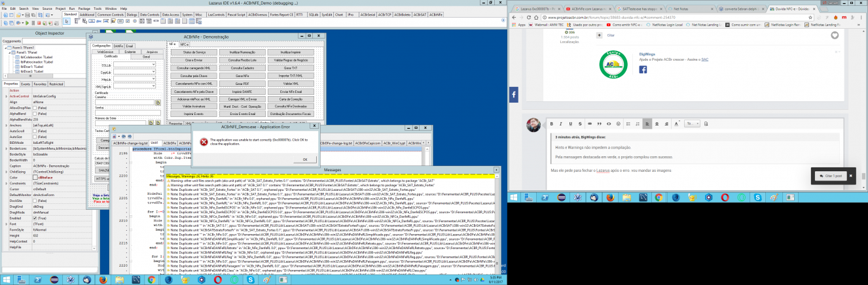
Task: Click the clBtnFace color swatch in Color property
Action: (36, 178)
